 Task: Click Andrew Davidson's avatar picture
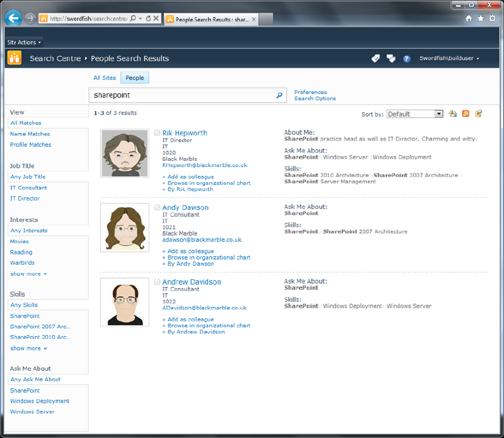click(125, 302)
